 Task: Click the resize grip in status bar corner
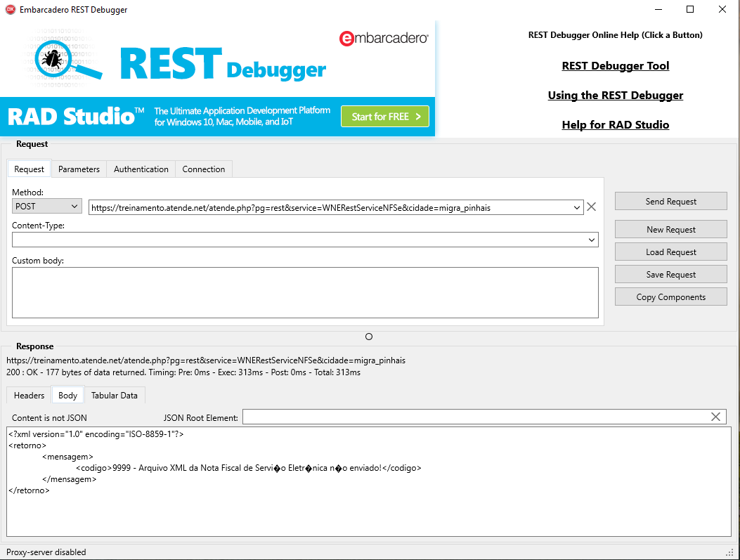click(729, 552)
